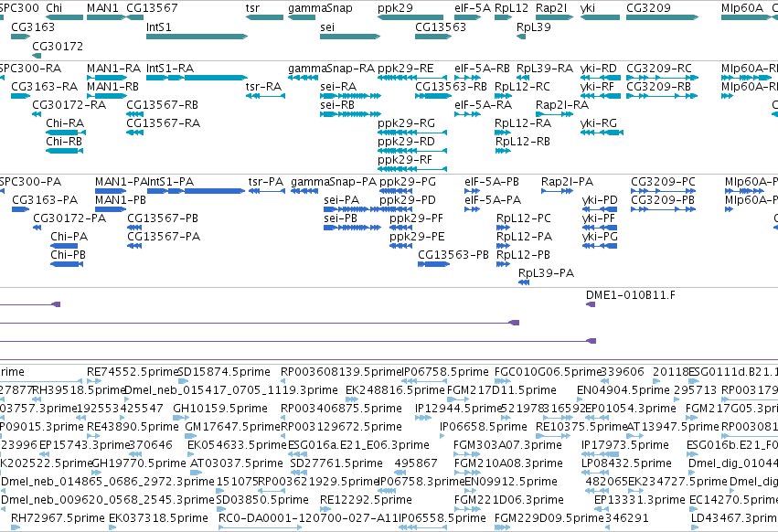Select the tsr-RA transcript label
The width and height of the screenshot is (778, 532).
[x=263, y=86]
